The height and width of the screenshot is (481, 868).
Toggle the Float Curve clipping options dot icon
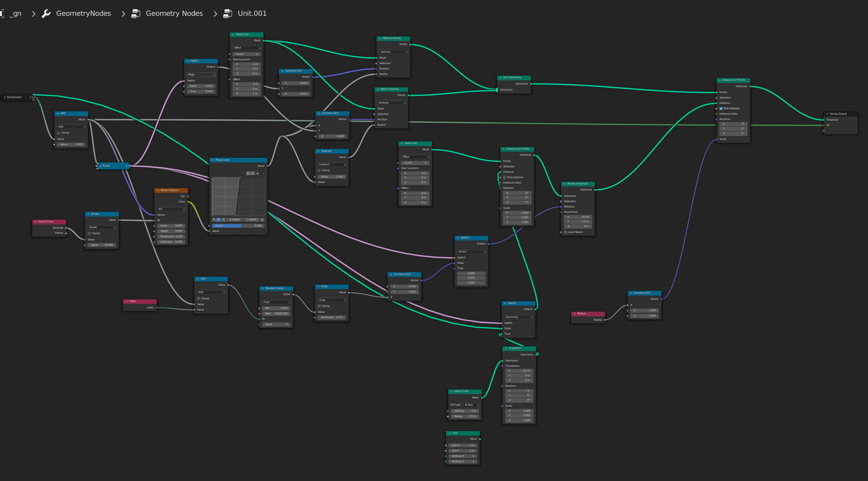coord(258,173)
